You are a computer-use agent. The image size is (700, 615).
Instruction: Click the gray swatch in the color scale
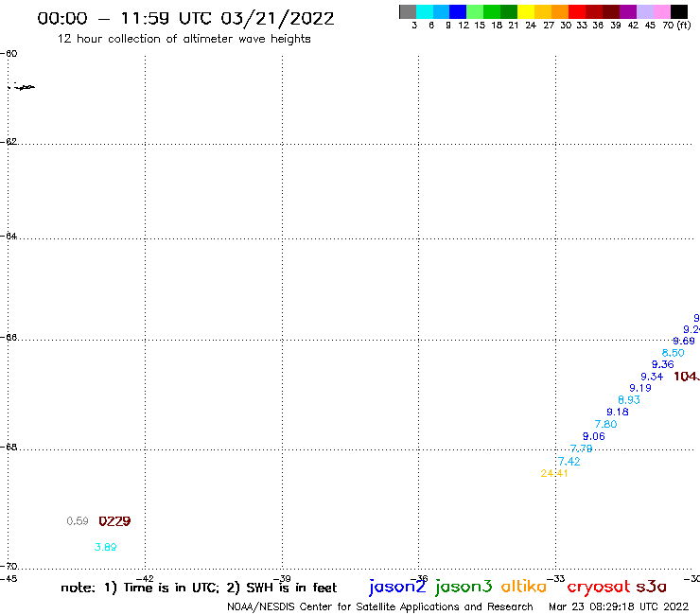(408, 11)
